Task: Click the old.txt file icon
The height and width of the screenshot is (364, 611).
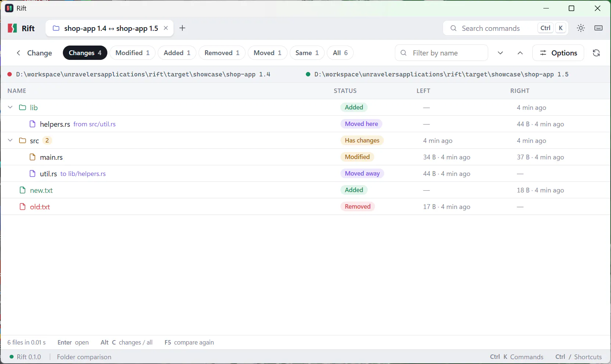Action: [22, 207]
